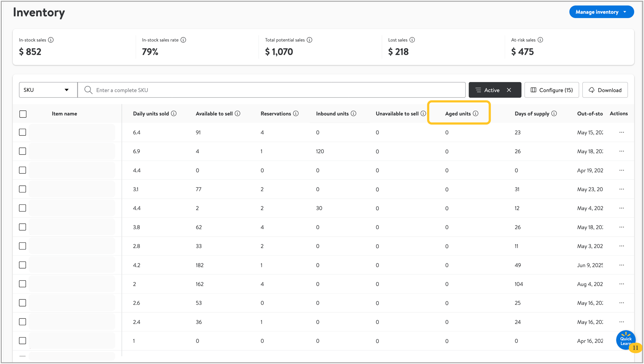Show Days of supply info icon
The height and width of the screenshot is (364, 644).
click(x=554, y=113)
